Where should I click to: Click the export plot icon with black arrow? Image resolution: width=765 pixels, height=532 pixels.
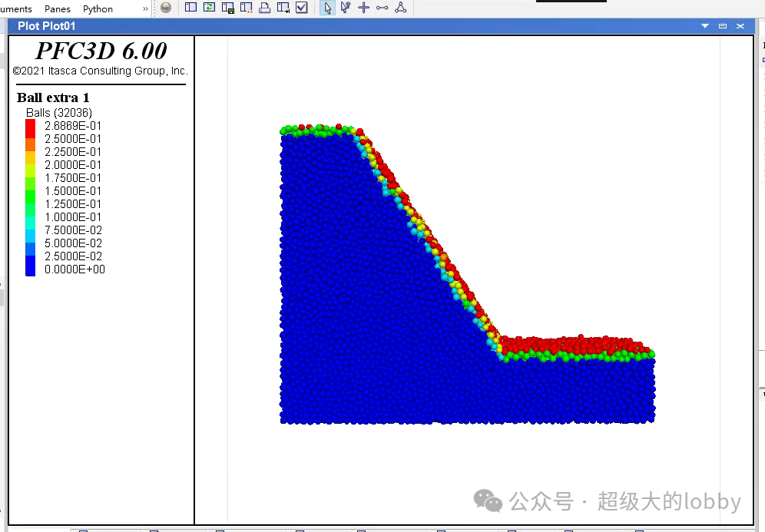click(x=283, y=8)
